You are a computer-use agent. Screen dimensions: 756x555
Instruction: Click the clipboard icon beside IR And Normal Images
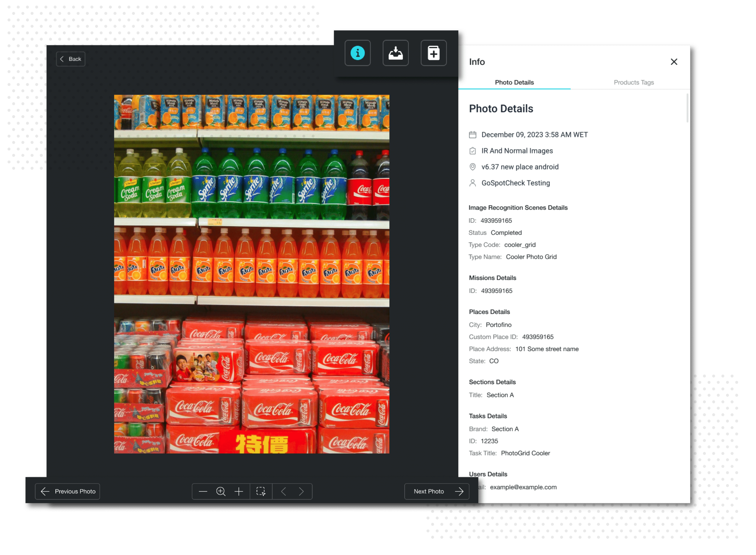tap(472, 151)
